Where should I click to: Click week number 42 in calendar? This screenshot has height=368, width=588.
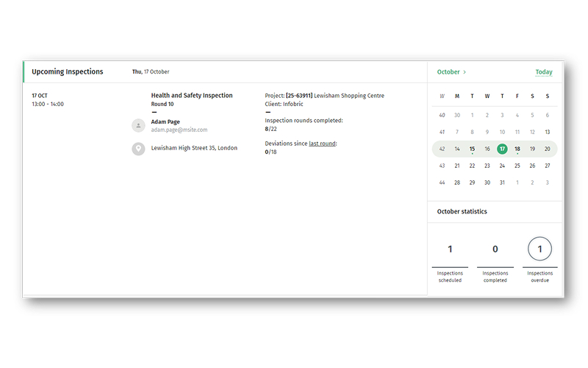[x=442, y=149]
